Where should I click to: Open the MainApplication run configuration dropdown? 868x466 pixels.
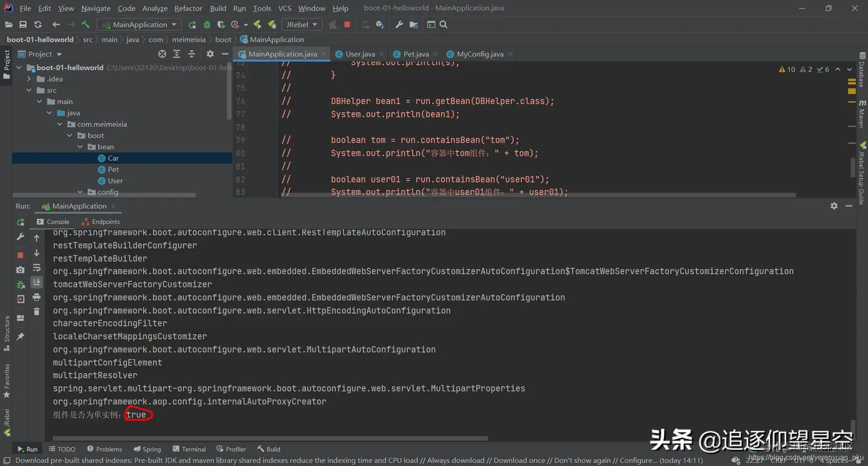[x=139, y=25]
